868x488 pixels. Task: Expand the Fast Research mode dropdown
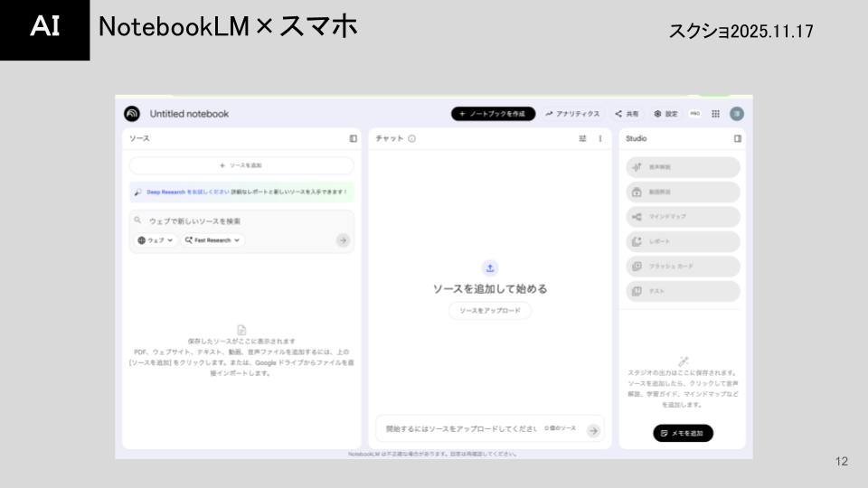(213, 240)
